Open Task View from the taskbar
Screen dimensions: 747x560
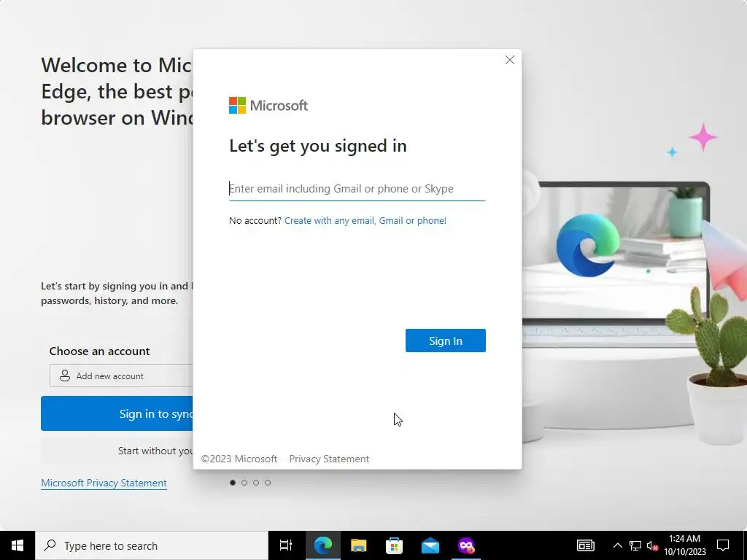point(286,545)
